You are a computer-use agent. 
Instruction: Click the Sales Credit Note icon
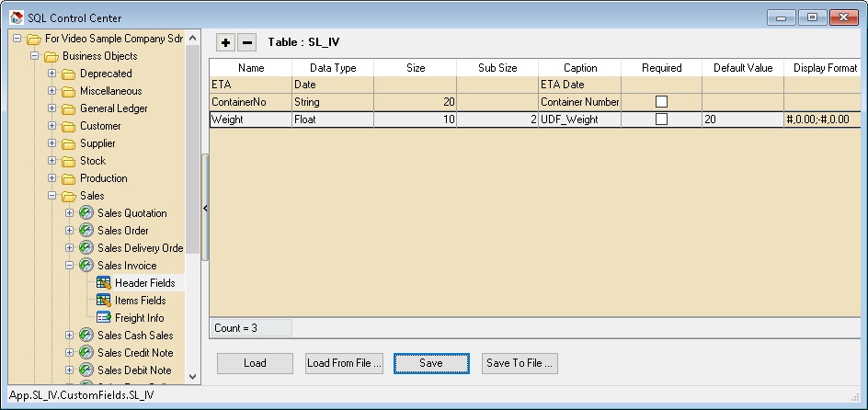(x=86, y=353)
